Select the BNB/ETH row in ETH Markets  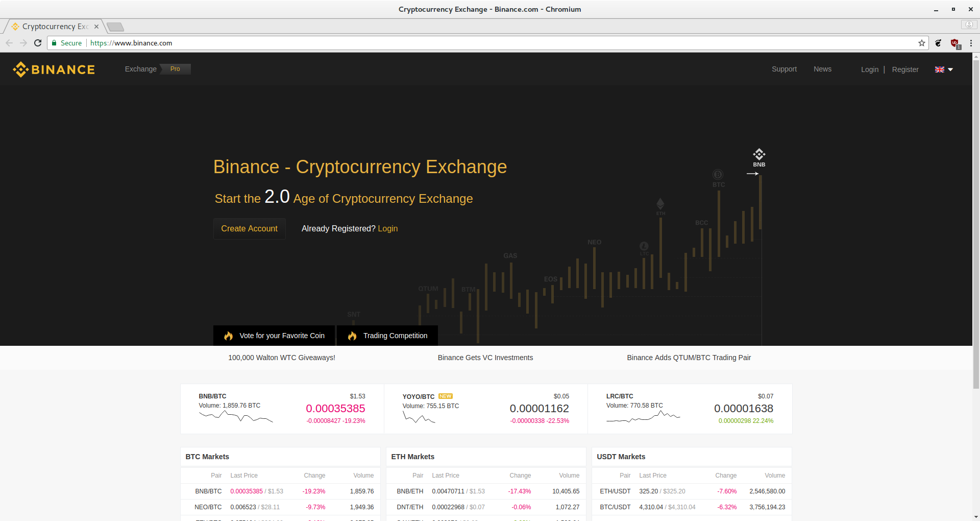tap(486, 491)
